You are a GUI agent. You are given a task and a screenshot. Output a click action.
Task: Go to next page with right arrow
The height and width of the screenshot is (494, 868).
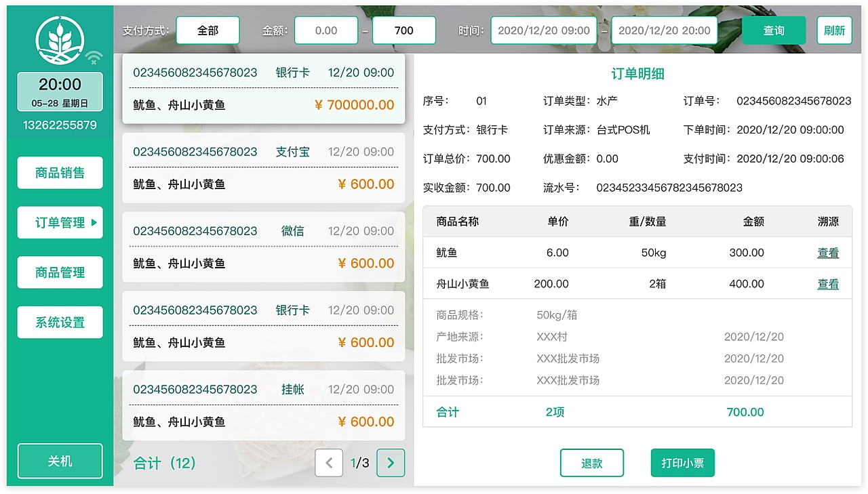(x=390, y=463)
